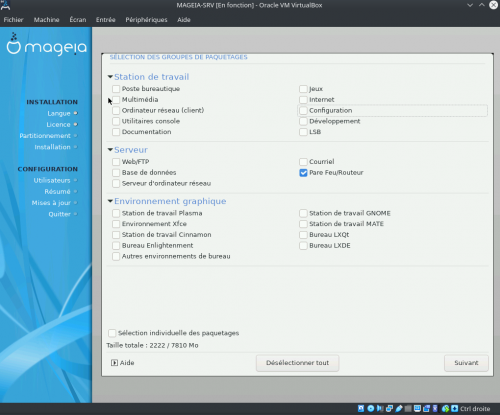
Task: Enable the Bureau LXQt checkbox
Action: coord(303,235)
